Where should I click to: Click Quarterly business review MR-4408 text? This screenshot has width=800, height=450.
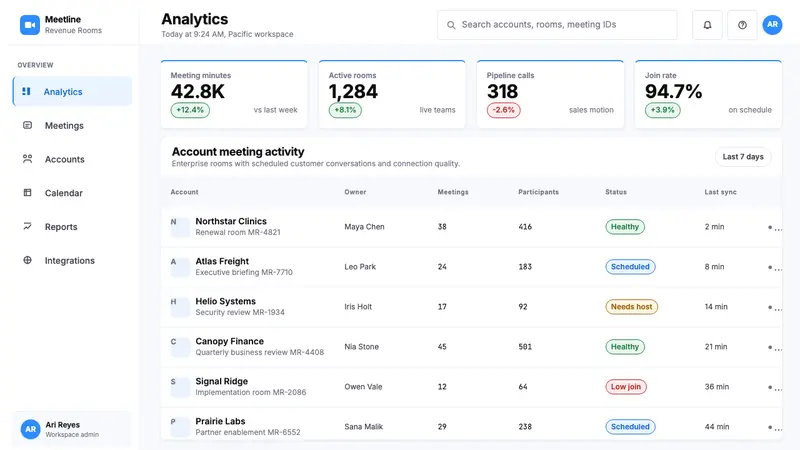(260, 352)
